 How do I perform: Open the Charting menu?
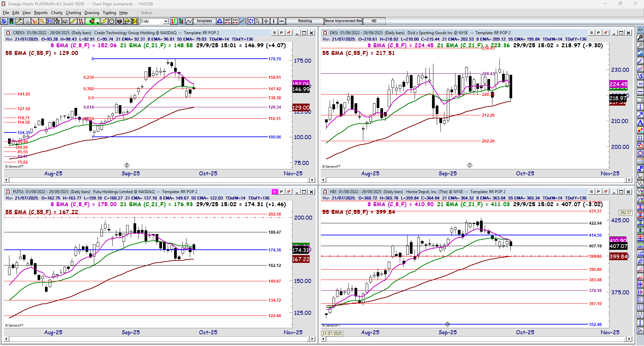73,13
